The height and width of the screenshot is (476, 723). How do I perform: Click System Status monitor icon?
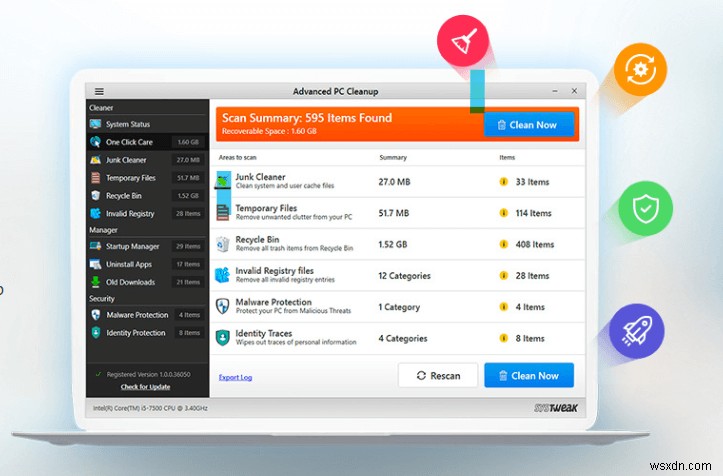coord(95,124)
